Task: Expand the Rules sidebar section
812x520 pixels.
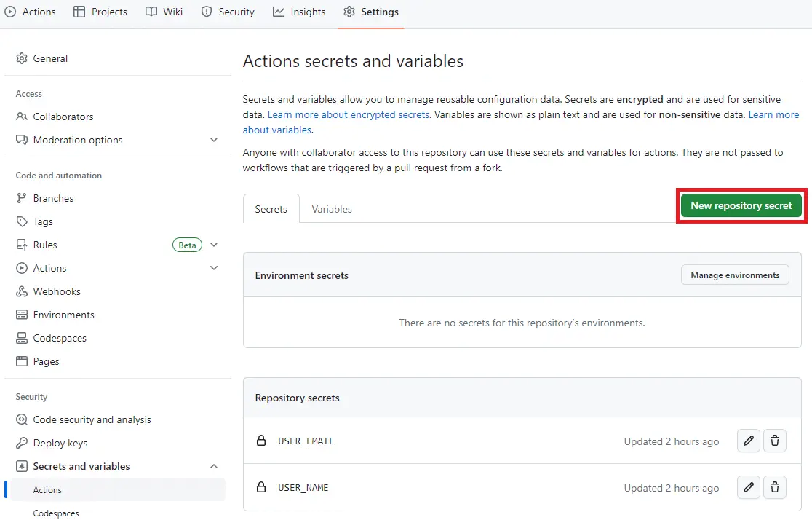Action: pos(214,245)
